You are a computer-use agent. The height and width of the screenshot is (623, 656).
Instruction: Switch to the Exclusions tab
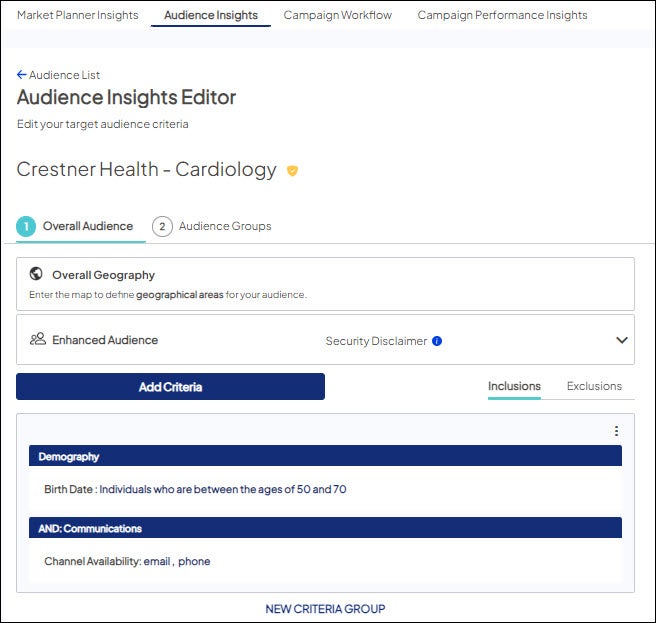[594, 386]
